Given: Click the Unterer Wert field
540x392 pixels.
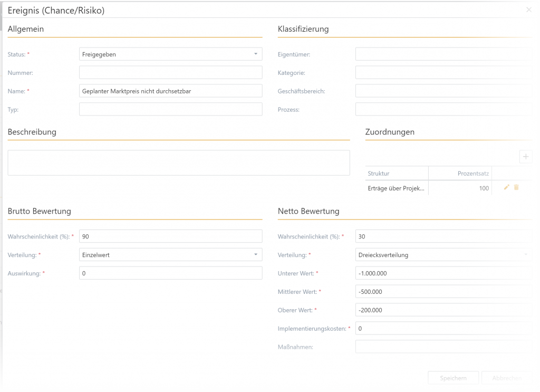Looking at the screenshot, I should tap(443, 273).
